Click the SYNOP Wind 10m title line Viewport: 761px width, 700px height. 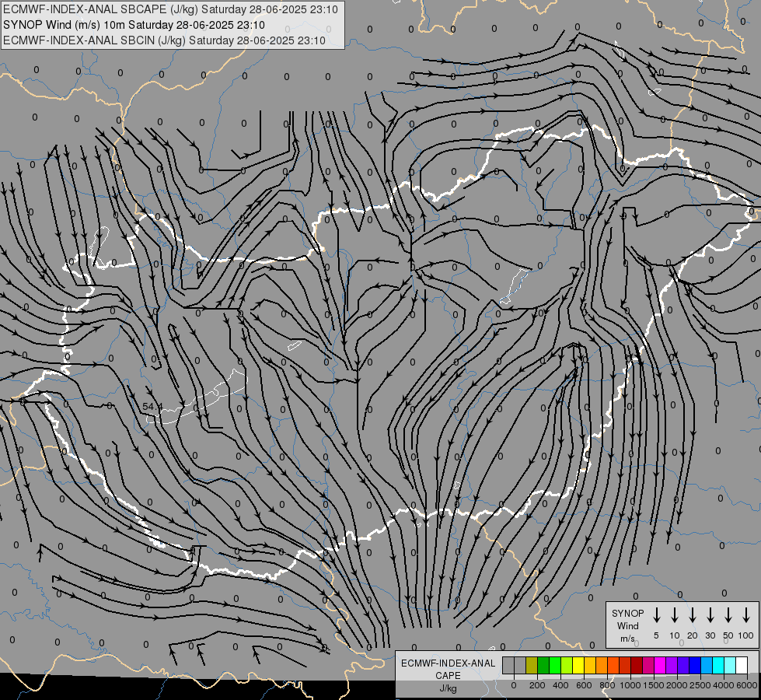tap(134, 25)
